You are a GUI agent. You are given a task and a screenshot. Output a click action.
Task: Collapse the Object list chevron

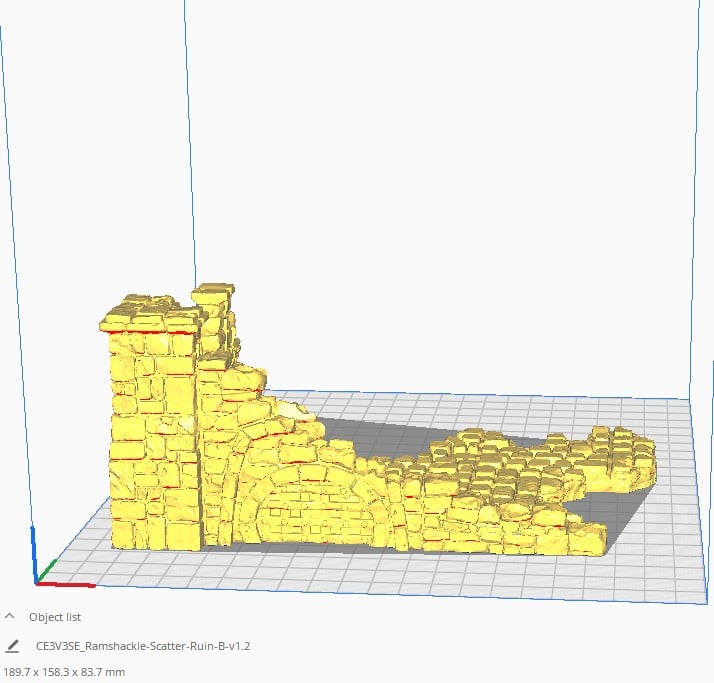click(x=10, y=617)
